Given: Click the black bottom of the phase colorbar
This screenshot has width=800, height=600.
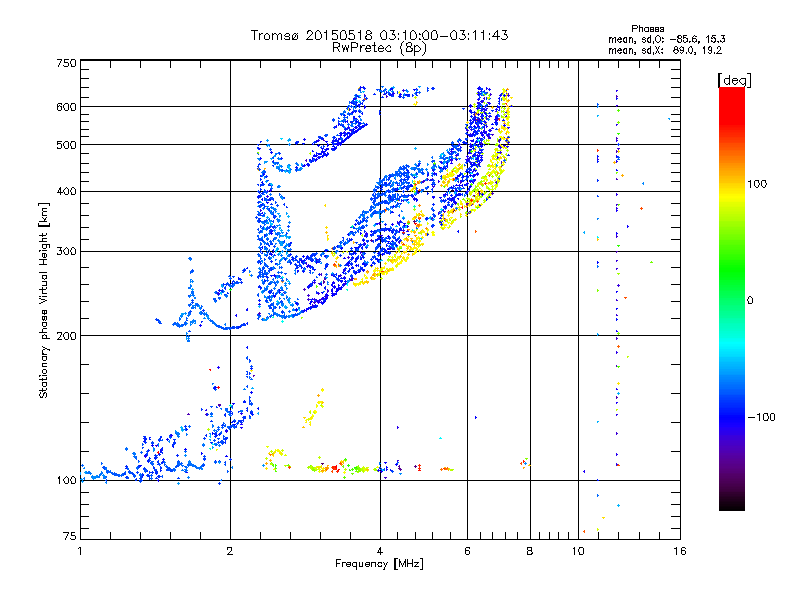Looking at the screenshot, I should tap(732, 503).
